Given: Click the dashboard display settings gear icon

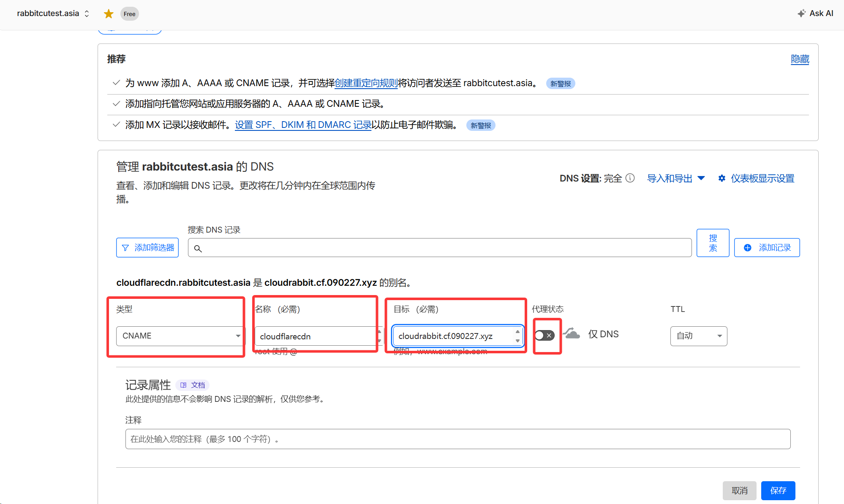Looking at the screenshot, I should [722, 179].
